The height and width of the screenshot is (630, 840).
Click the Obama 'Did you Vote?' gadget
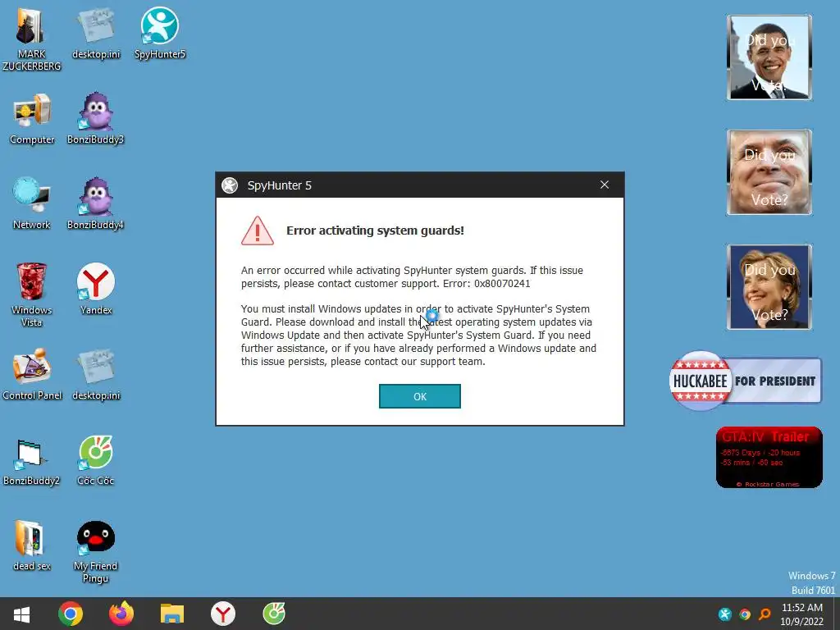tap(769, 57)
